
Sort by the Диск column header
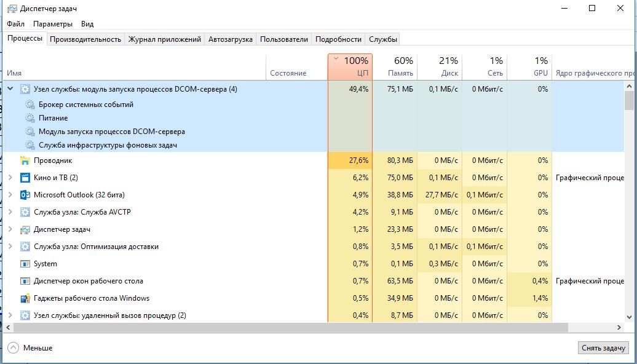click(x=440, y=68)
